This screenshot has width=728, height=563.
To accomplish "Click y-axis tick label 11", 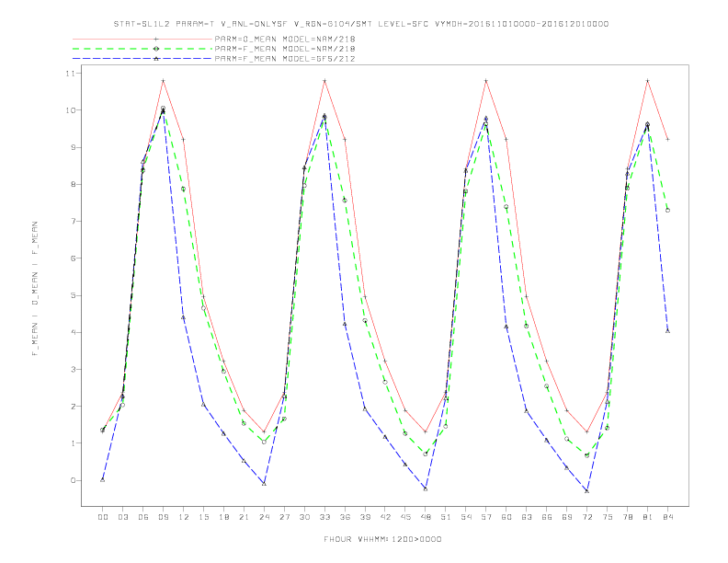I will (x=70, y=74).
